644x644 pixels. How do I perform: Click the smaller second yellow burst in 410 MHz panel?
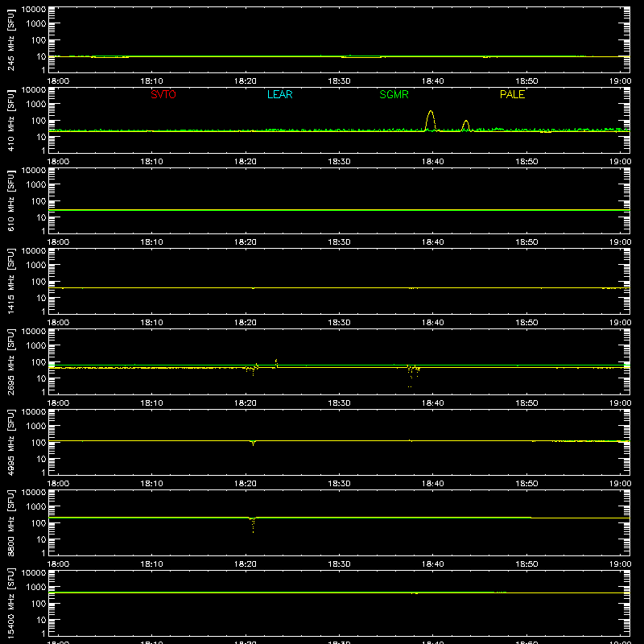pos(465,126)
